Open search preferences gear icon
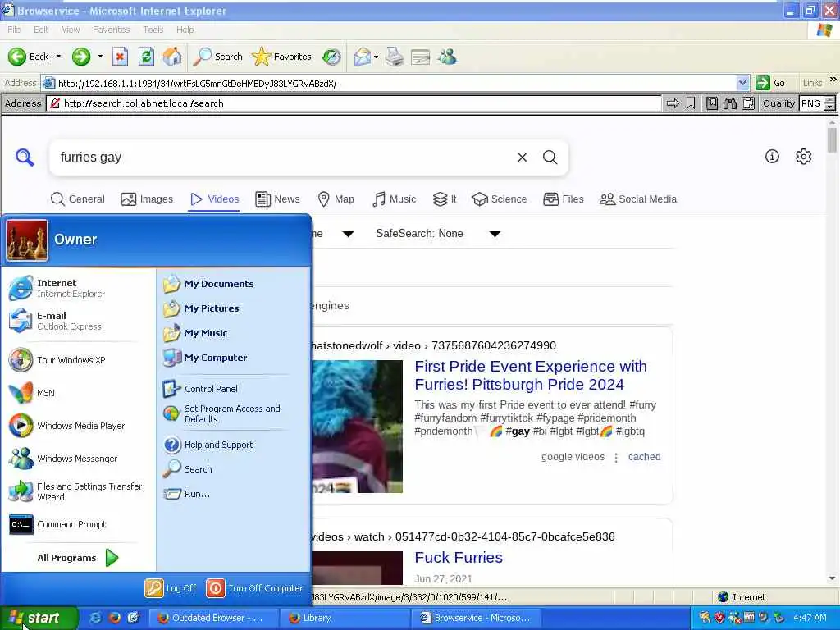The width and height of the screenshot is (840, 630). click(803, 157)
